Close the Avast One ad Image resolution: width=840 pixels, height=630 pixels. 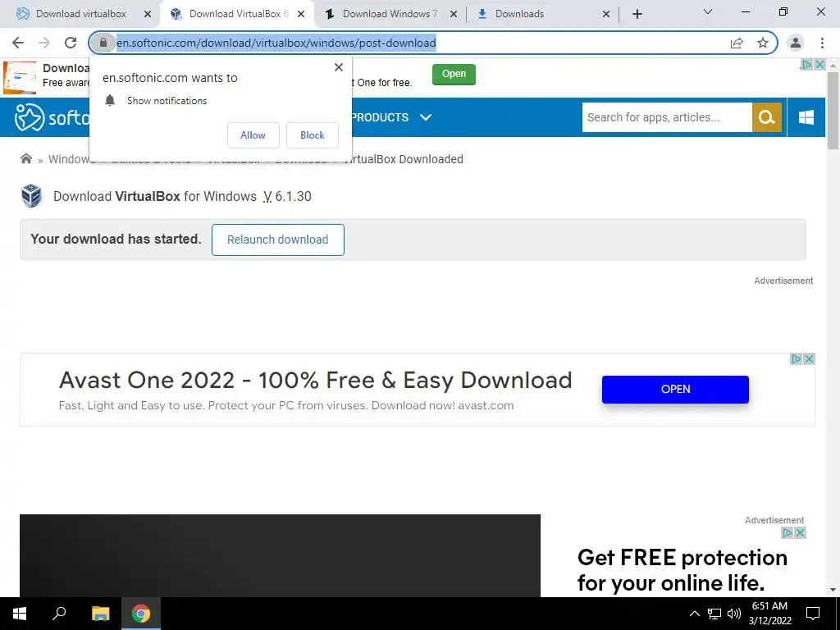pos(810,359)
